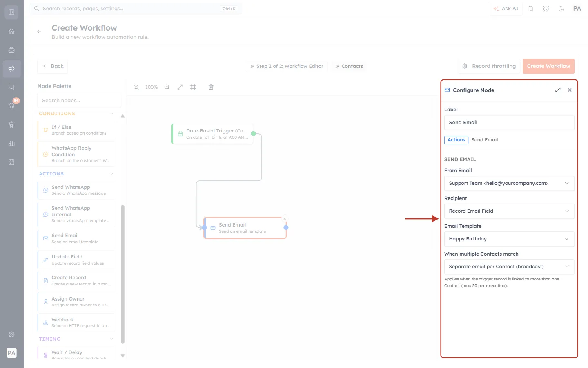The image size is (588, 368).
Task: Open the bar chart reports icon
Action: (11, 143)
